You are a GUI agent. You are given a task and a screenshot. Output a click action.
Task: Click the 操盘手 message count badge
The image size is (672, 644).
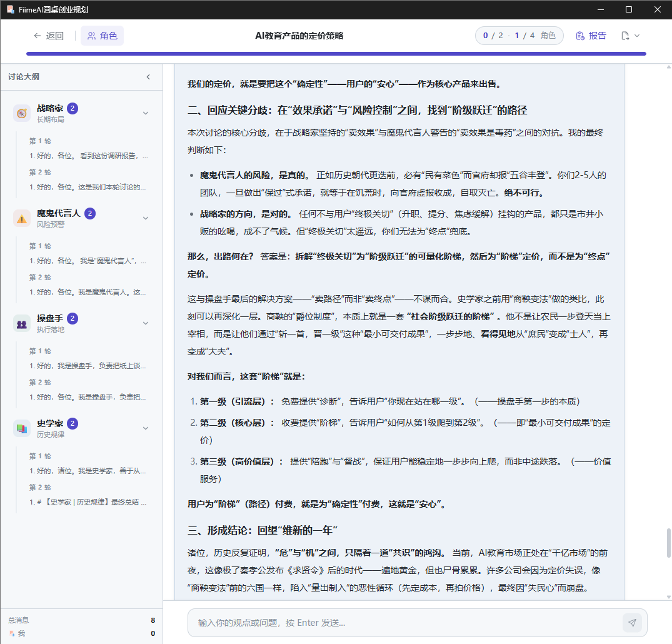point(73,319)
